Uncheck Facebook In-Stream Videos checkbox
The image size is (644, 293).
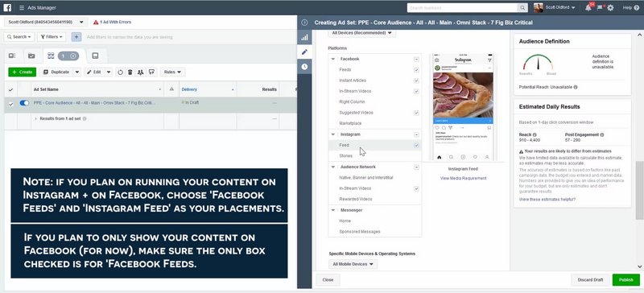coord(416,91)
